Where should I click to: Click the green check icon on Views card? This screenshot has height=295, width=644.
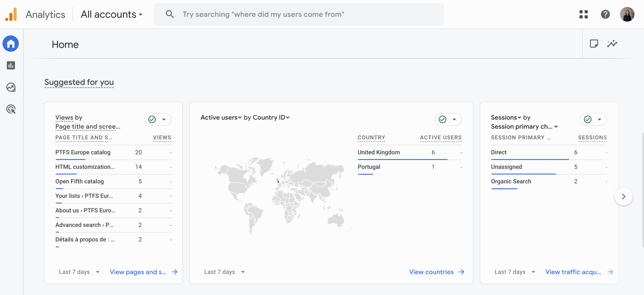coord(152,119)
